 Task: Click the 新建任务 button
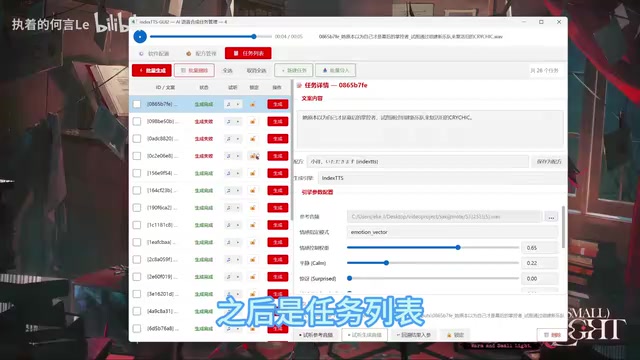pyautogui.click(x=294, y=70)
